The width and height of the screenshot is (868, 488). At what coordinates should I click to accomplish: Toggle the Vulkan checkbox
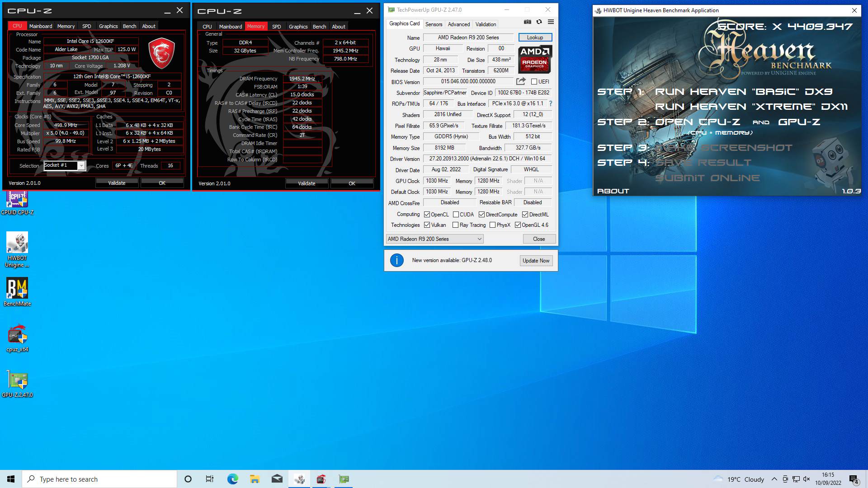(x=427, y=225)
